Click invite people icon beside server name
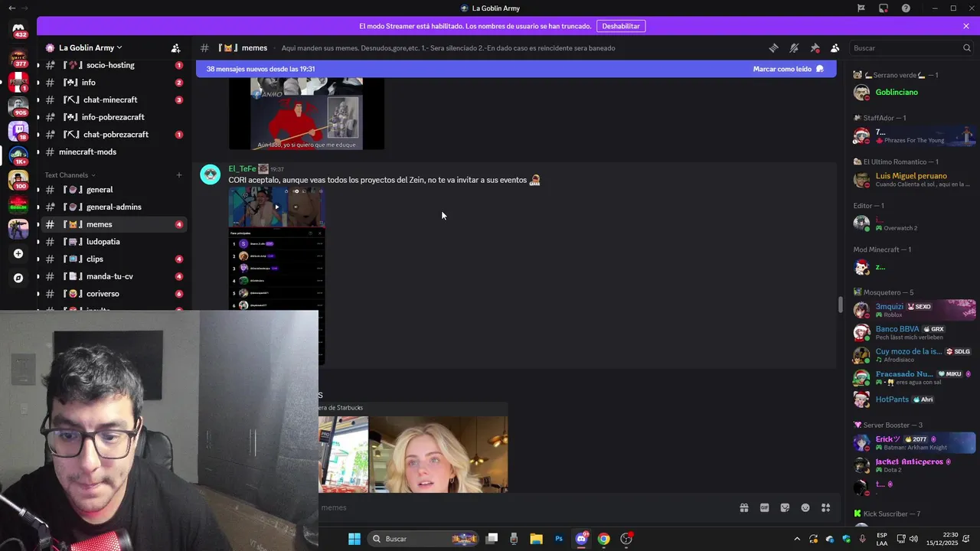The image size is (980, 551). pos(175,47)
